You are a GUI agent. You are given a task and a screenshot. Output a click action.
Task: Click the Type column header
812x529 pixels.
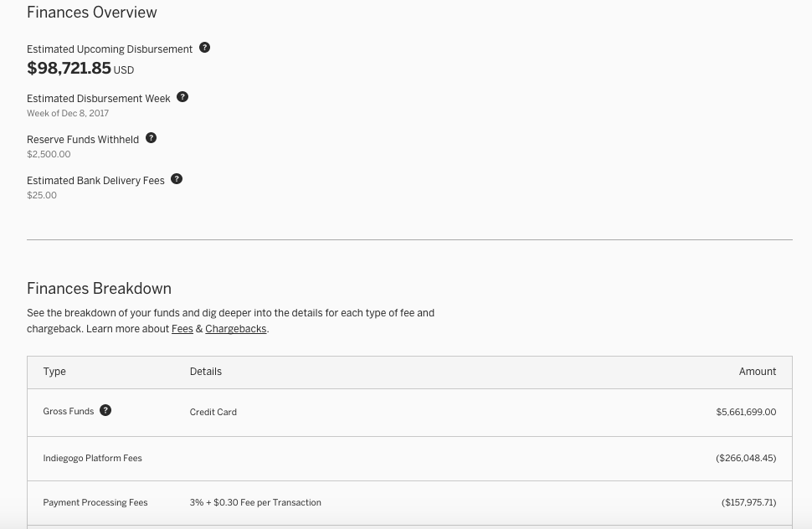tap(54, 372)
